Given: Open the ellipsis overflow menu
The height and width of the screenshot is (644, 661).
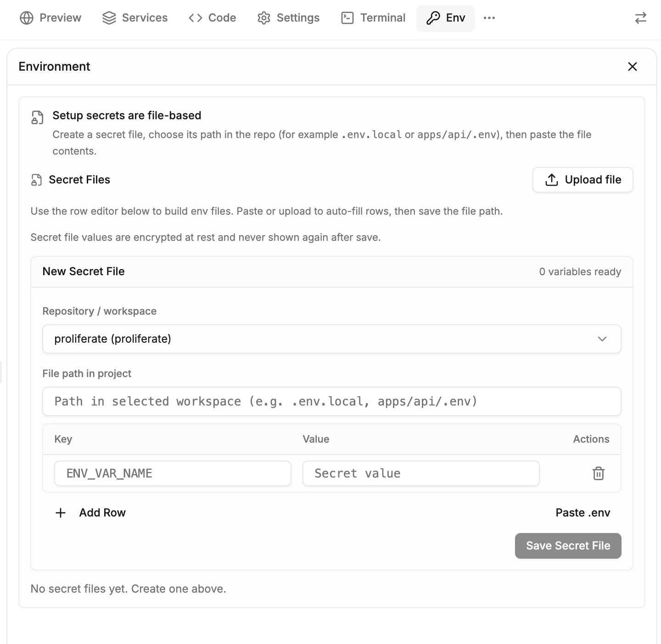Looking at the screenshot, I should coord(489,18).
